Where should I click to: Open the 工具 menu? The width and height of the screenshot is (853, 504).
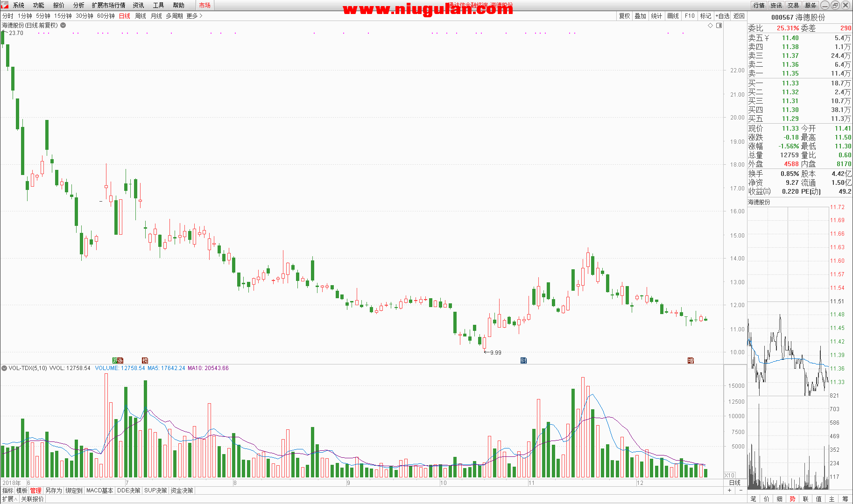click(159, 5)
